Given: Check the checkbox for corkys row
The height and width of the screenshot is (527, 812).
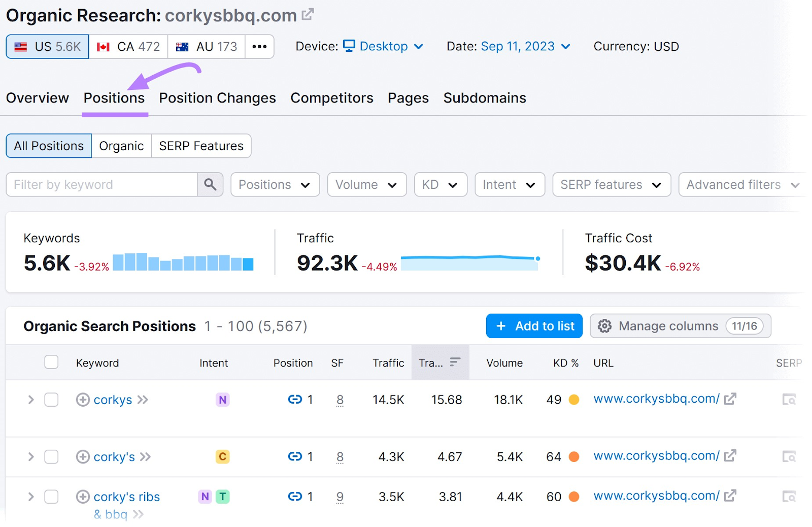Looking at the screenshot, I should (x=51, y=400).
